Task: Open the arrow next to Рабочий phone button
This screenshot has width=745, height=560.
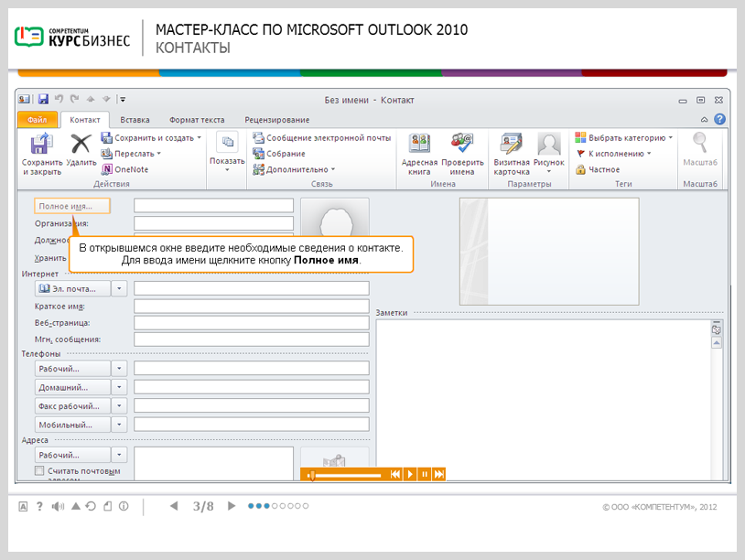Action: 119,368
